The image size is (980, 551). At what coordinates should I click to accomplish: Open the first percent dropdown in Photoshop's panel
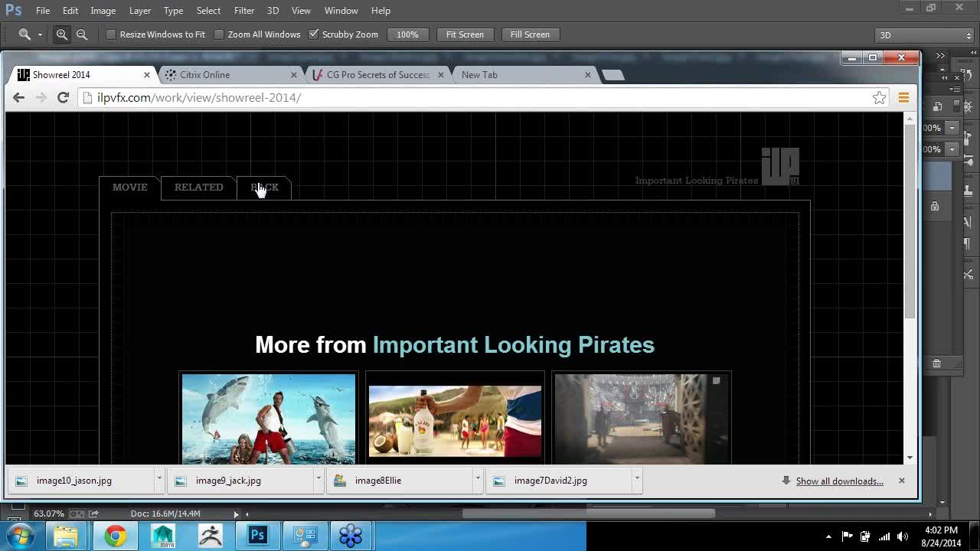point(952,128)
